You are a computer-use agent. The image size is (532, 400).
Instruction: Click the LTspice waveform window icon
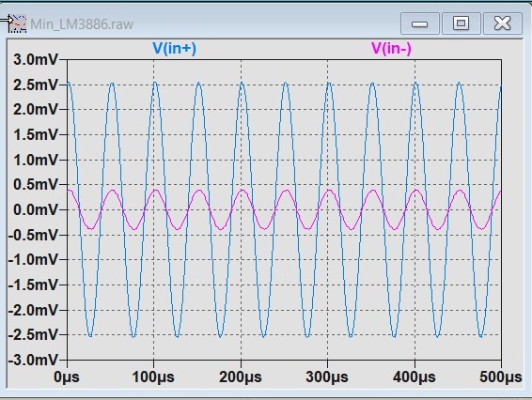[17, 23]
